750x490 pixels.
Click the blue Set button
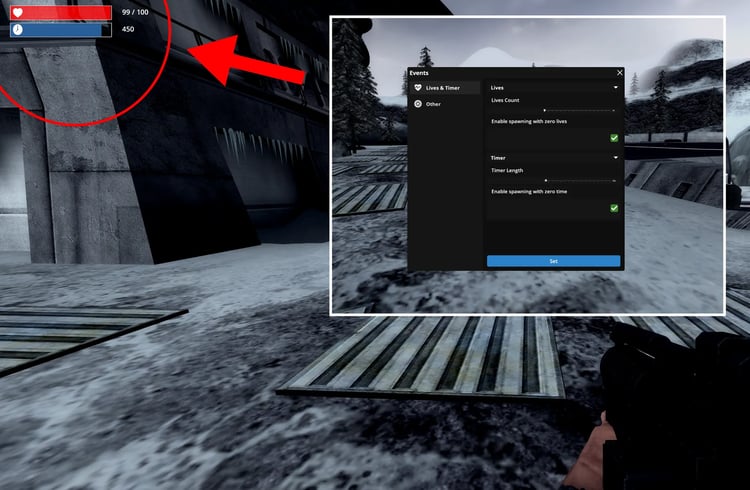click(553, 261)
